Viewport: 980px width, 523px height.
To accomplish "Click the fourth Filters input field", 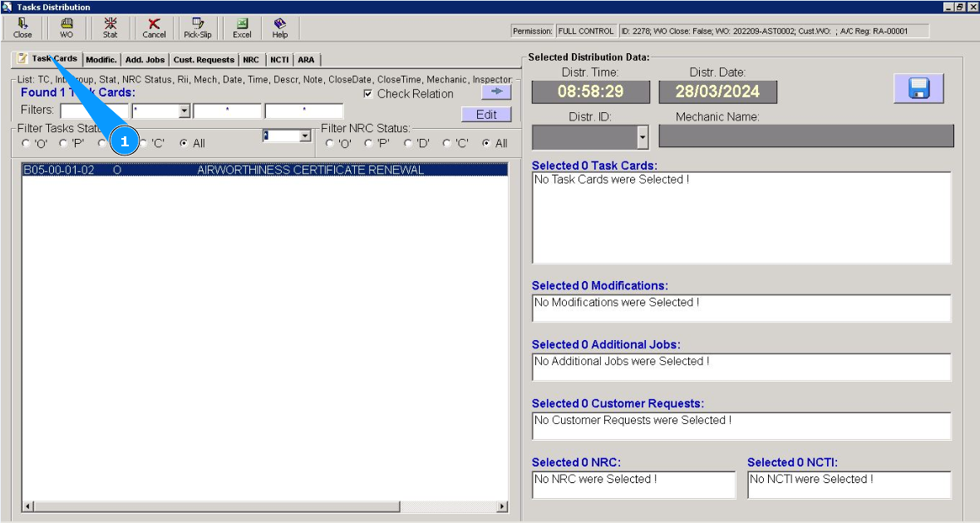I will click(304, 111).
